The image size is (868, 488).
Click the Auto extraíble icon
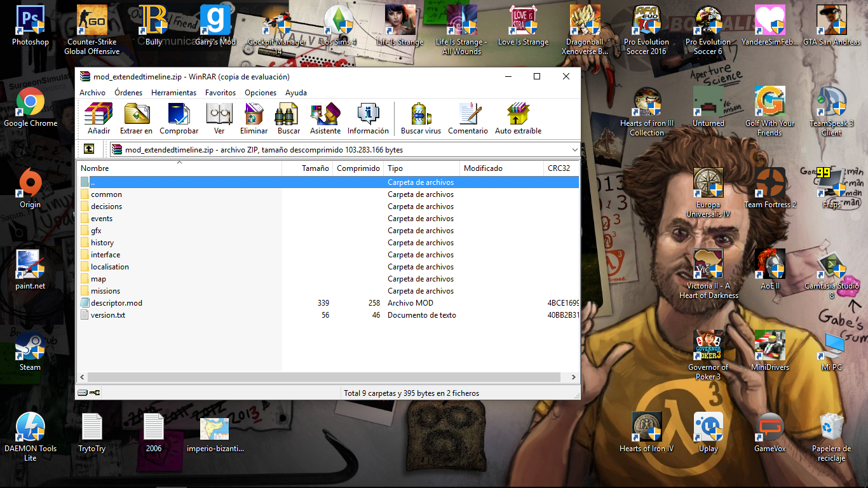point(518,119)
